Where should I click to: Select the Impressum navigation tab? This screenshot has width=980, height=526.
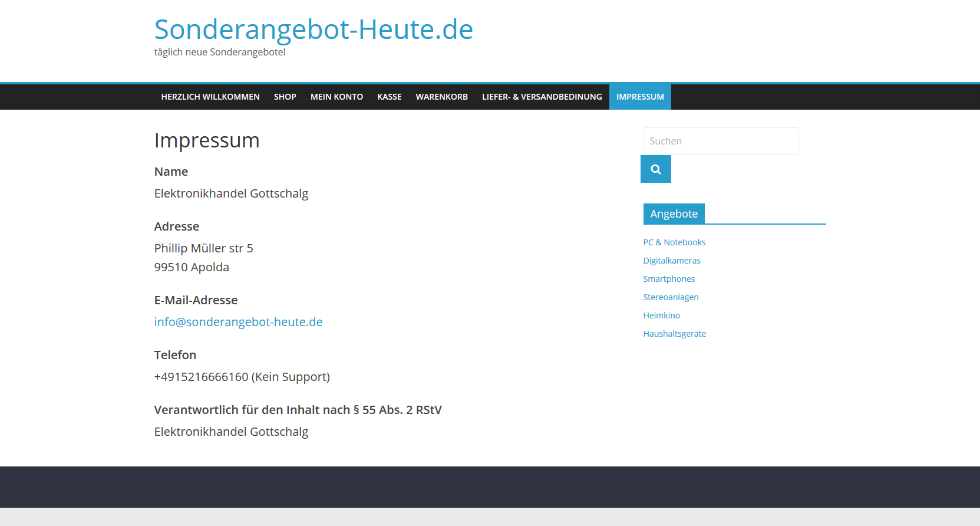pos(640,97)
